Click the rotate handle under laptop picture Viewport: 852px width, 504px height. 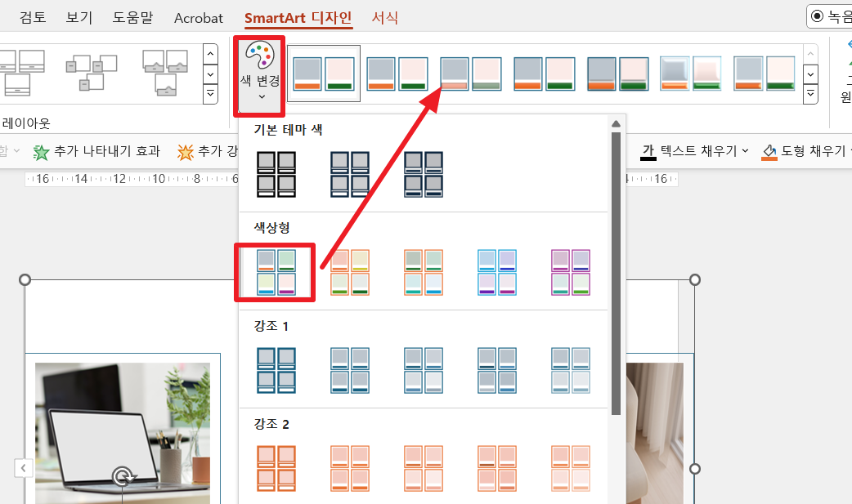coord(123,477)
